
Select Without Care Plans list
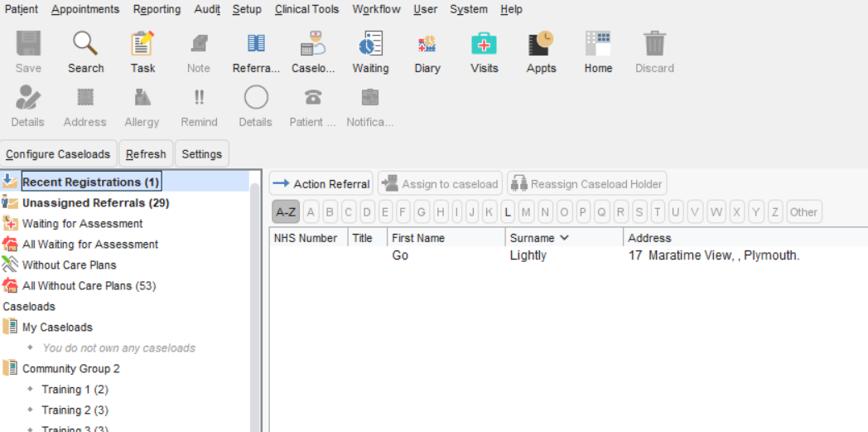[x=70, y=265]
